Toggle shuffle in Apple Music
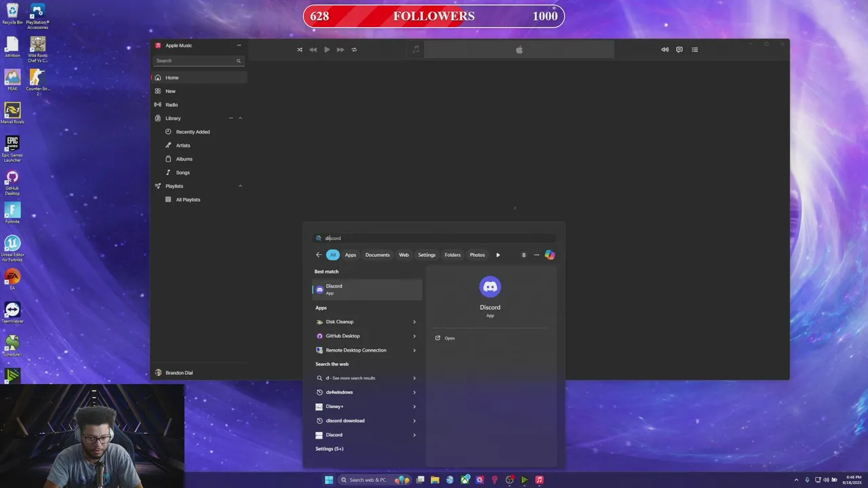The height and width of the screenshot is (488, 868). [x=300, y=49]
